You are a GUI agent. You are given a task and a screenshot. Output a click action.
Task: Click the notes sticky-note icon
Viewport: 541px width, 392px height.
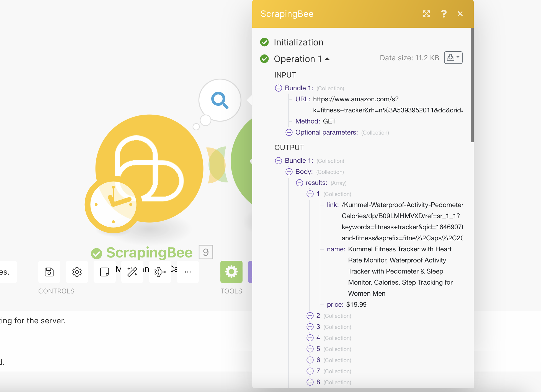click(x=104, y=272)
